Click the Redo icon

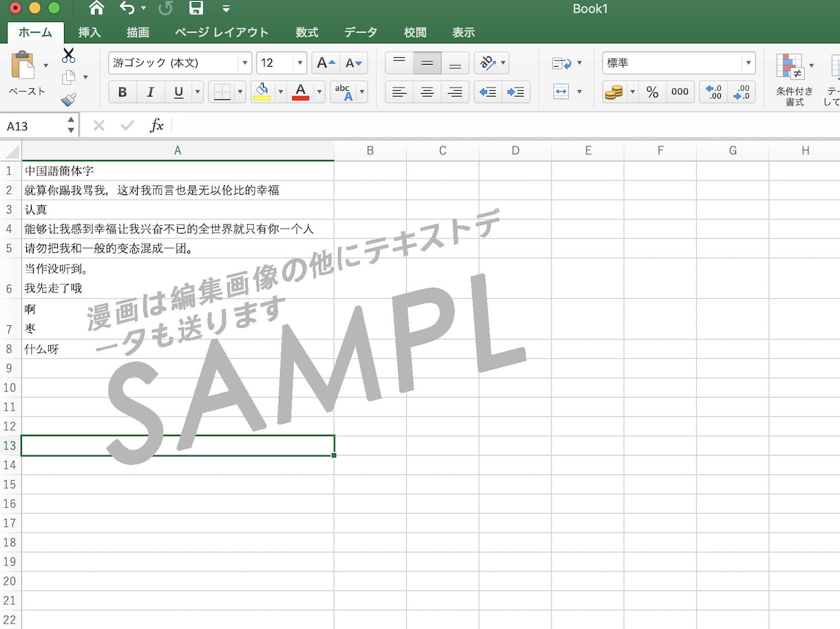pyautogui.click(x=165, y=8)
